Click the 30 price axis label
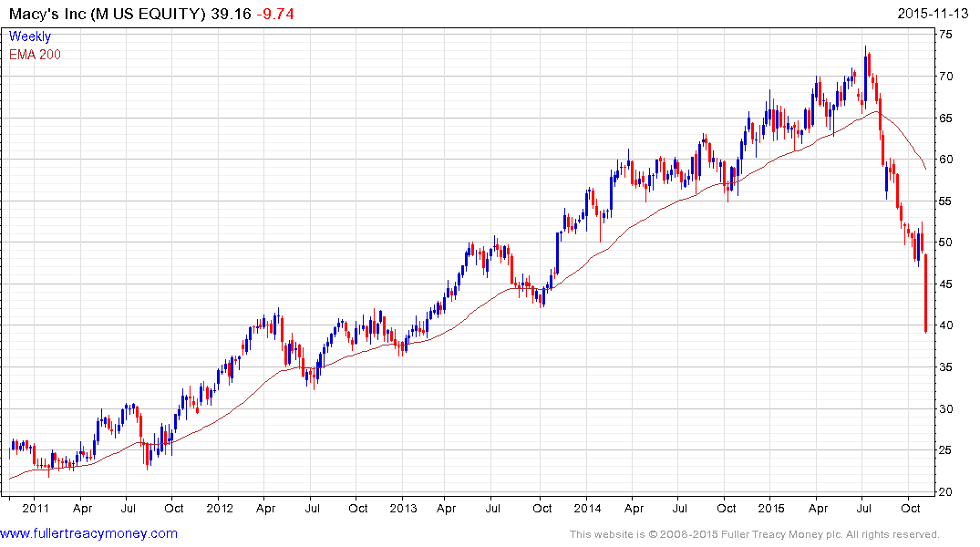Viewport: 980px width, 547px height. 946,408
